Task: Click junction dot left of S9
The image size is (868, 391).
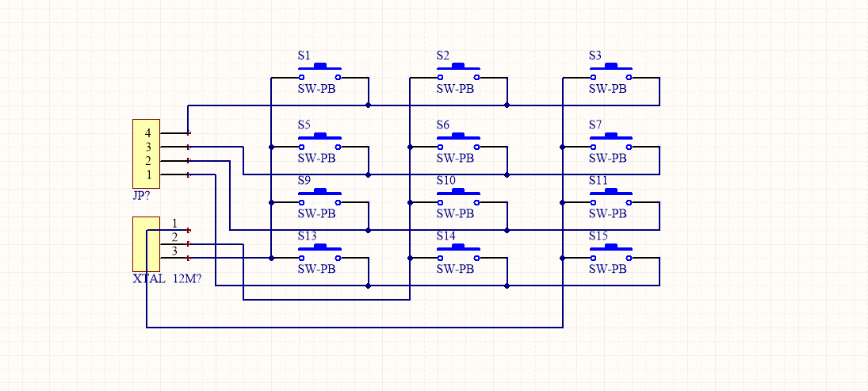Action: point(271,203)
